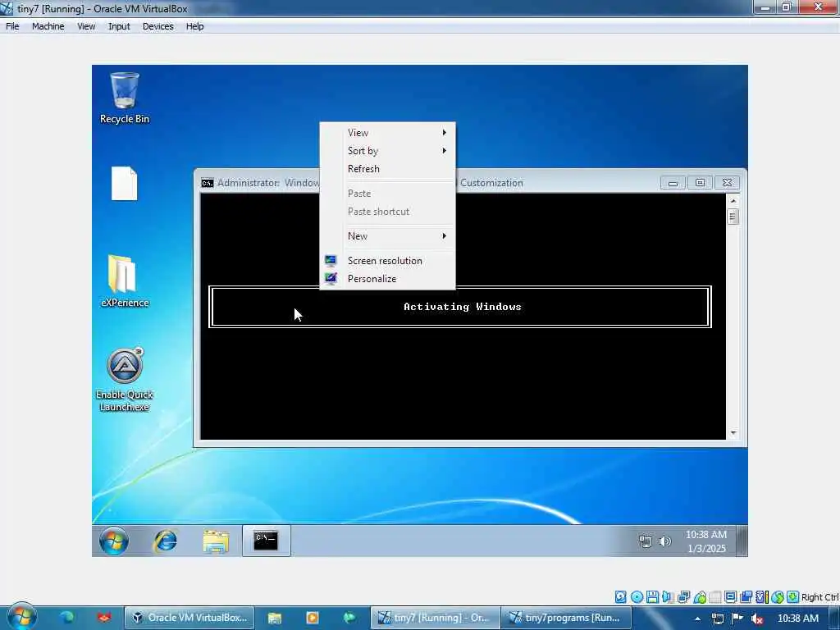Image resolution: width=840 pixels, height=630 pixels.
Task: Click VirtualBox network adapters status icon
Action: tap(683, 597)
